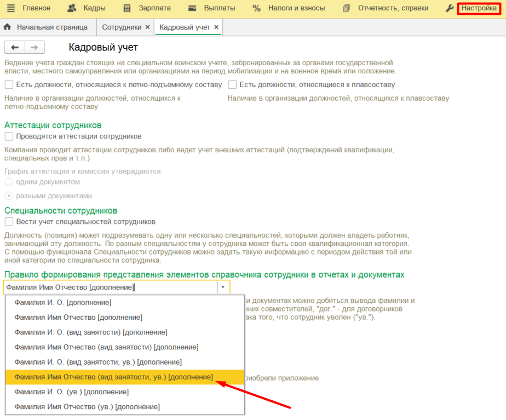The height and width of the screenshot is (420, 506).
Task: Open the Отчетность, справки section
Action: point(393,8)
